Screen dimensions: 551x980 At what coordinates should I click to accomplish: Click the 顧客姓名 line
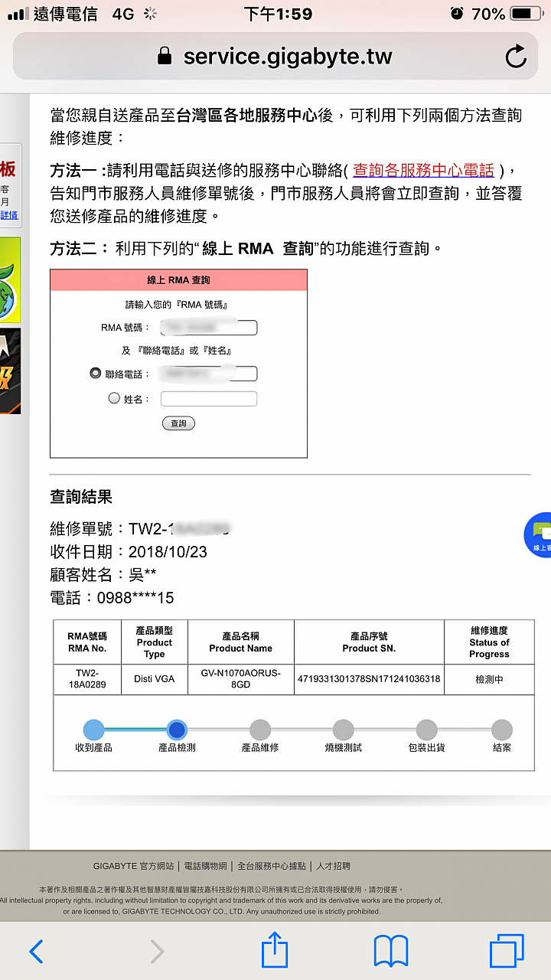103,575
